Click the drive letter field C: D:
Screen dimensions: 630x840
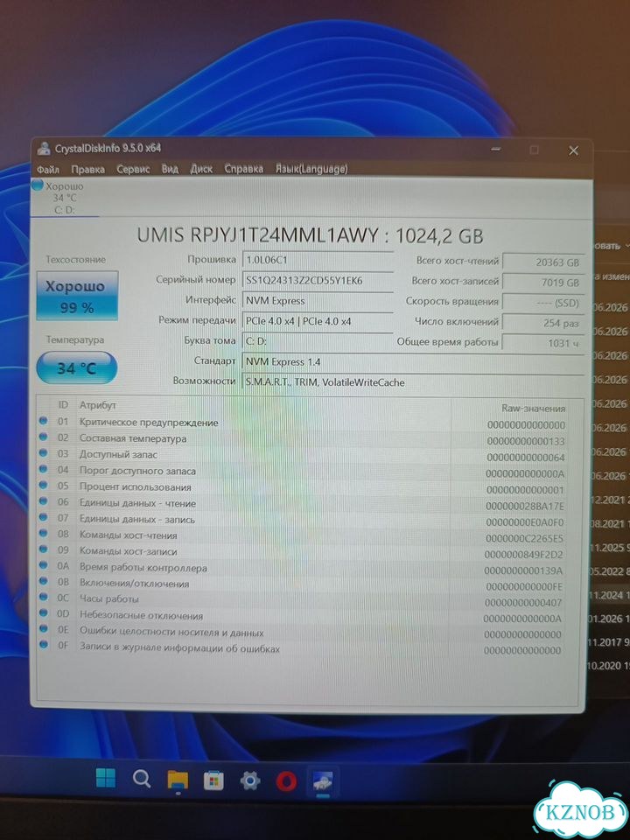[x=318, y=341]
